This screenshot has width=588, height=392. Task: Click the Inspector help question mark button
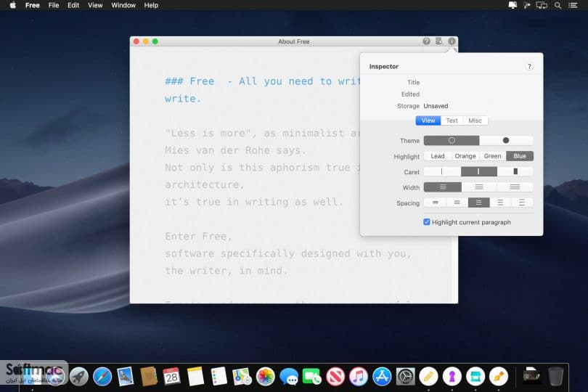529,66
